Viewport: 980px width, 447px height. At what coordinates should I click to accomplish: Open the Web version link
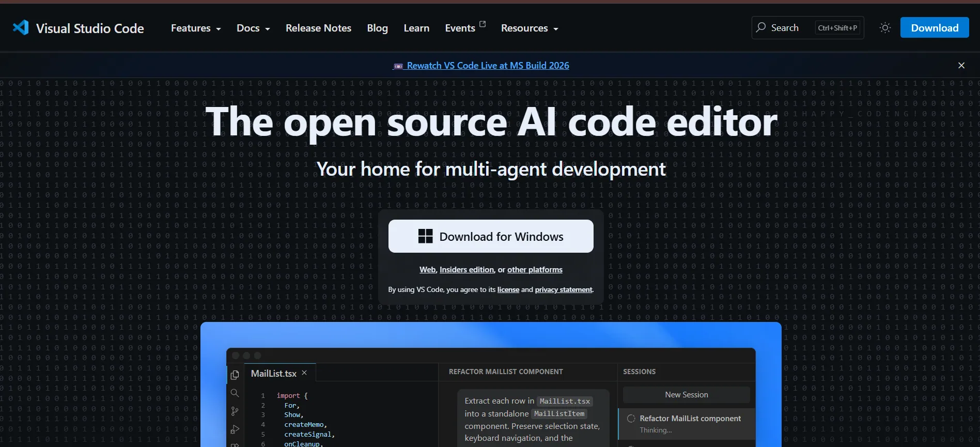point(427,270)
